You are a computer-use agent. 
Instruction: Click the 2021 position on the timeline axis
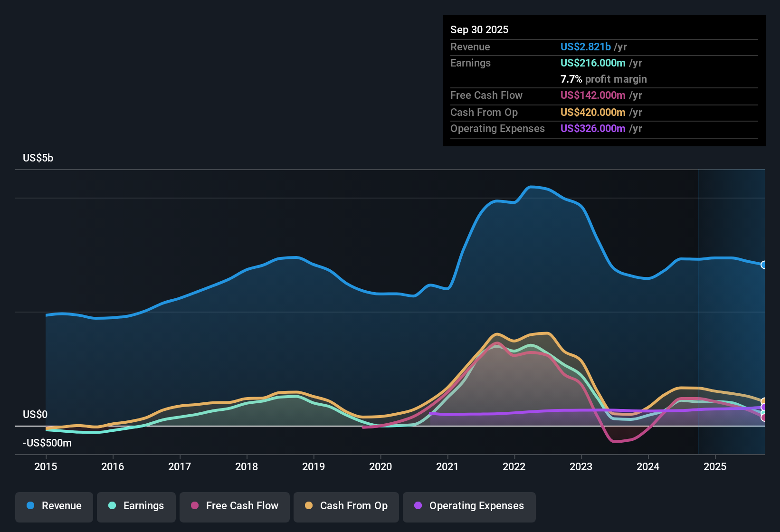point(447,467)
